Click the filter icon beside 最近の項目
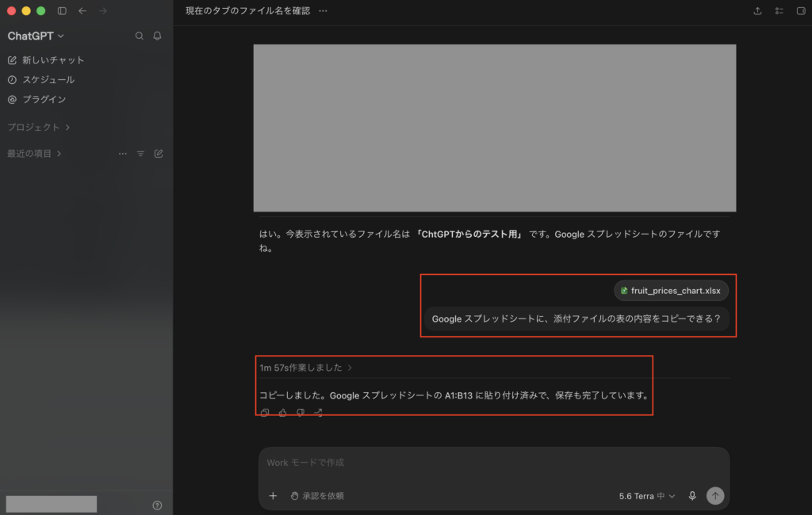Screen dimensions: 812x515 pos(141,154)
